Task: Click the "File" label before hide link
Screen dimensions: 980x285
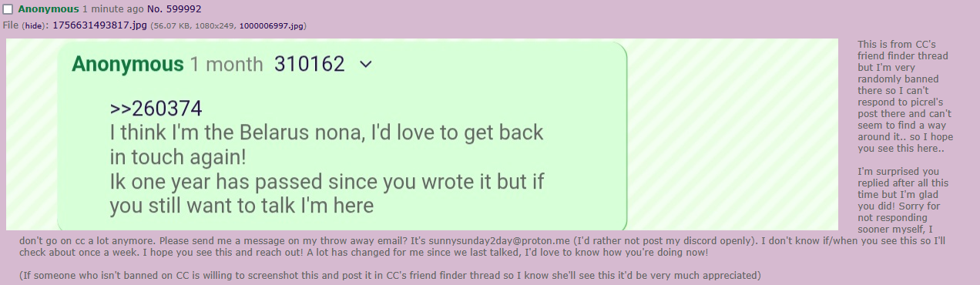Action: pyautogui.click(x=11, y=25)
